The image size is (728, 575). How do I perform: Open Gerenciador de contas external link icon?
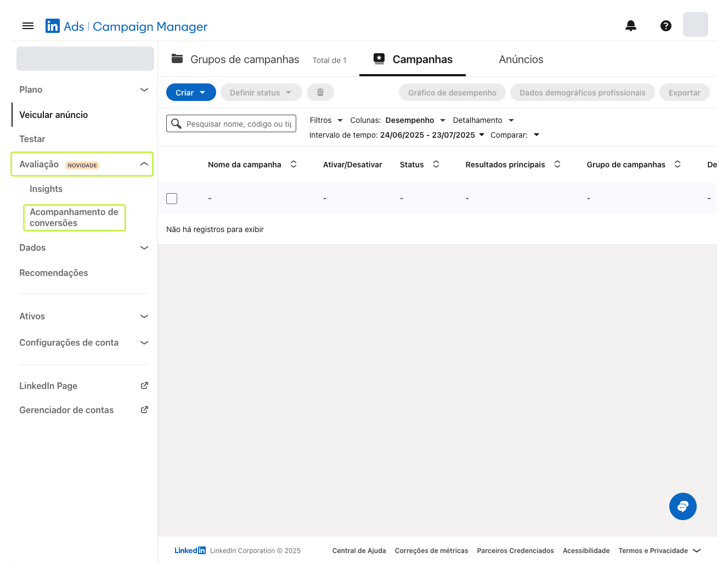[x=144, y=410]
